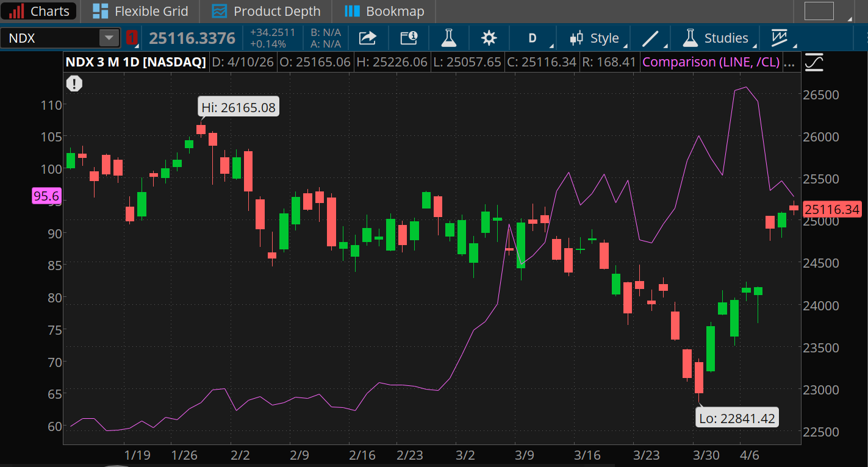Click the leftmost beaker icon in the toolbar
This screenshot has height=467, width=868.
(449, 37)
